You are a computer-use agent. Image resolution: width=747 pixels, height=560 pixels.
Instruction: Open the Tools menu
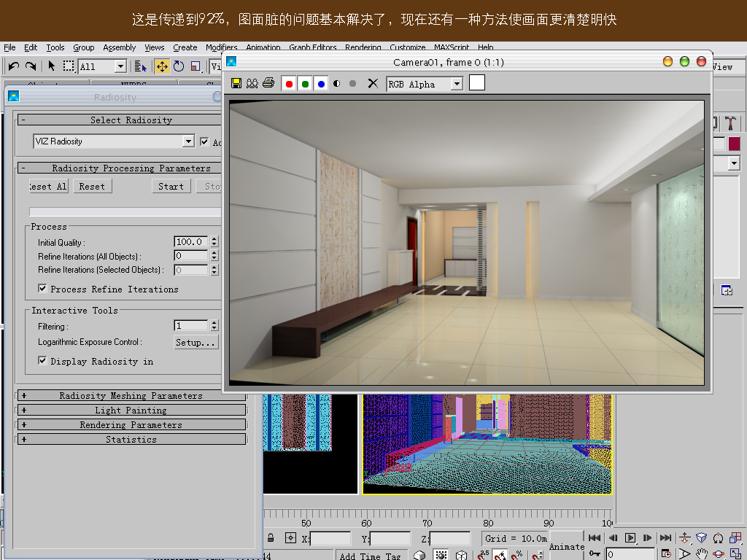click(x=55, y=47)
